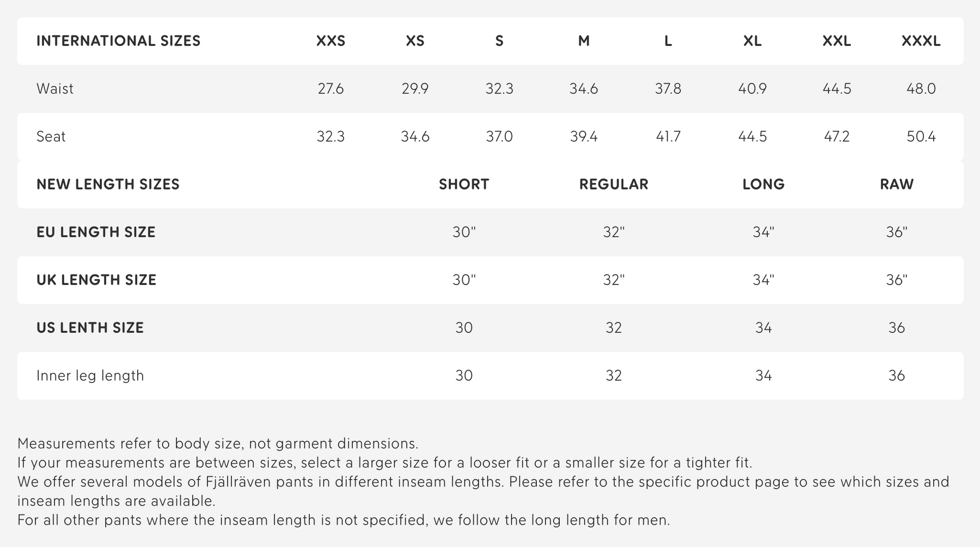The image size is (980, 547).
Task: Click the EU Length Size label
Action: tap(96, 232)
